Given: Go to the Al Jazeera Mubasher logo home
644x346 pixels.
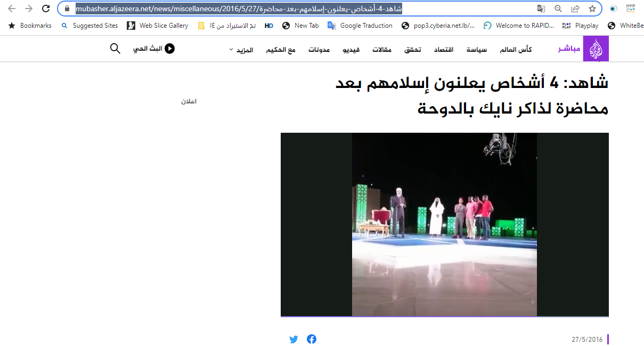Looking at the screenshot, I should point(596,49).
